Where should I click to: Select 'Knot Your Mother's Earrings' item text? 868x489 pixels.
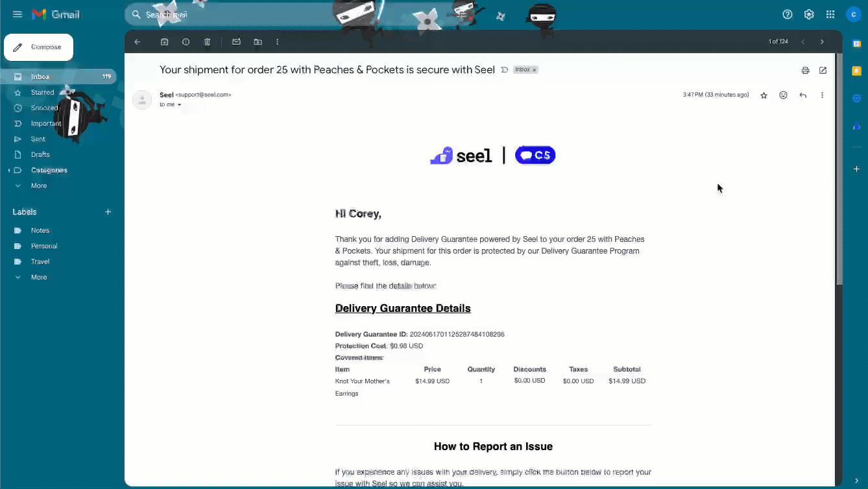363,387
